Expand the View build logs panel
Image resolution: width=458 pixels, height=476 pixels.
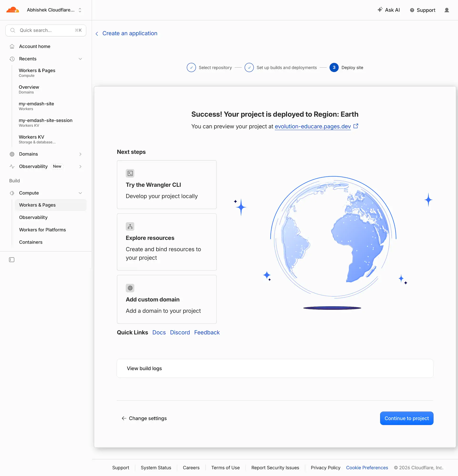pos(275,368)
